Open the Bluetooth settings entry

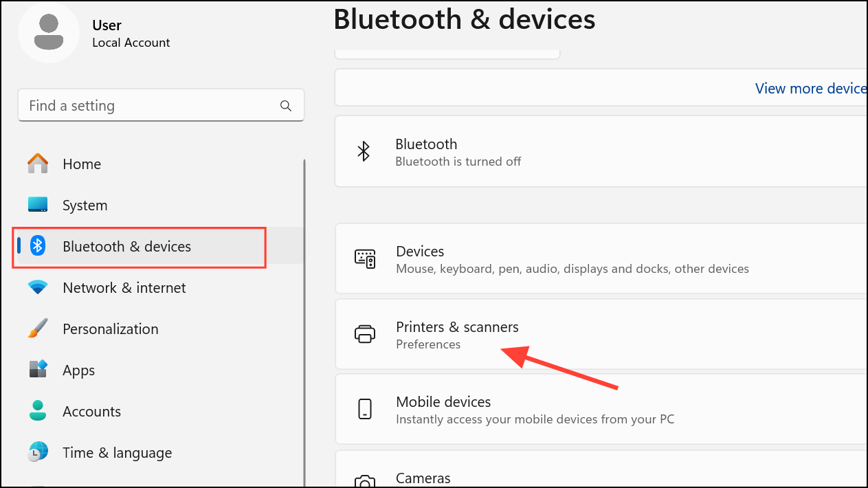click(x=481, y=151)
